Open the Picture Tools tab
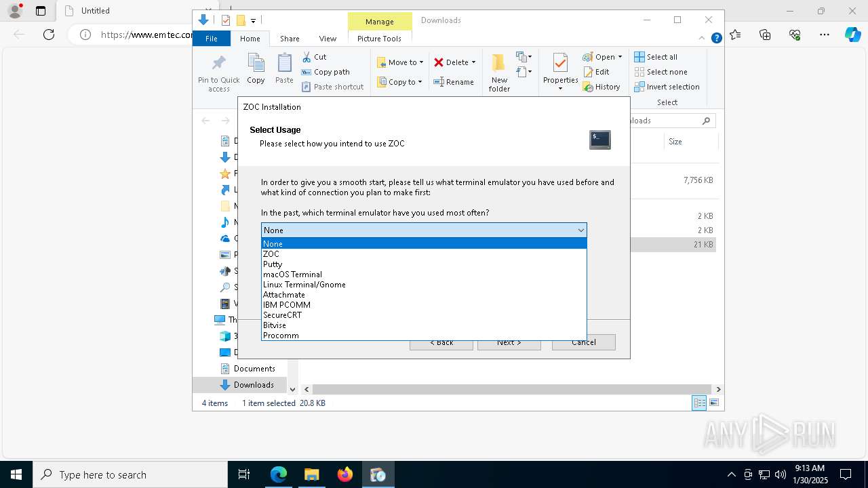 click(x=379, y=39)
